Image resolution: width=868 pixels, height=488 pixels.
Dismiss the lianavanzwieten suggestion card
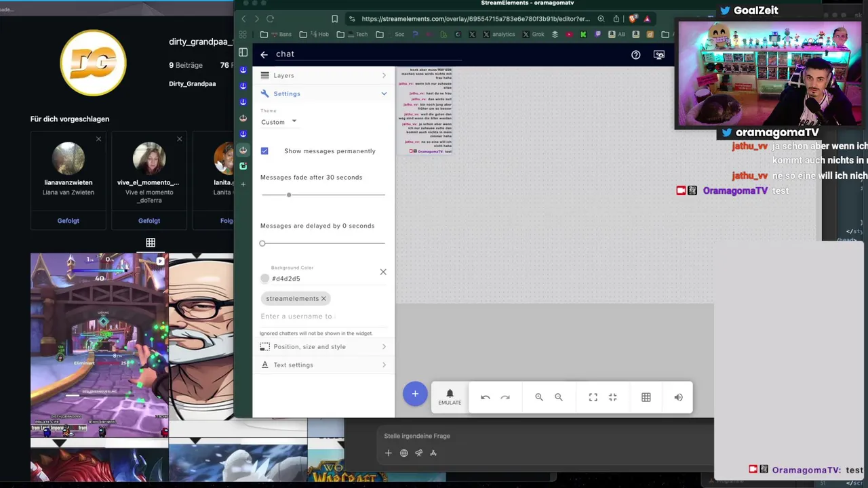click(x=98, y=139)
